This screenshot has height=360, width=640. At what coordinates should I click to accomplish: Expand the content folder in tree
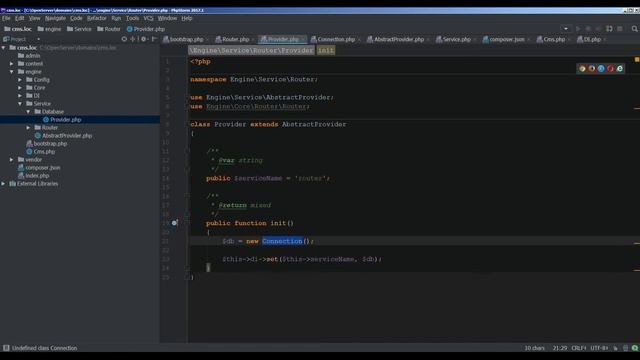[x=12, y=64]
